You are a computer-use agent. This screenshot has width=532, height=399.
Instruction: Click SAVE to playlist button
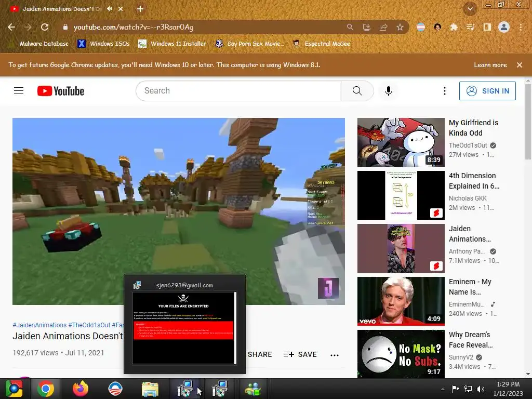click(300, 354)
